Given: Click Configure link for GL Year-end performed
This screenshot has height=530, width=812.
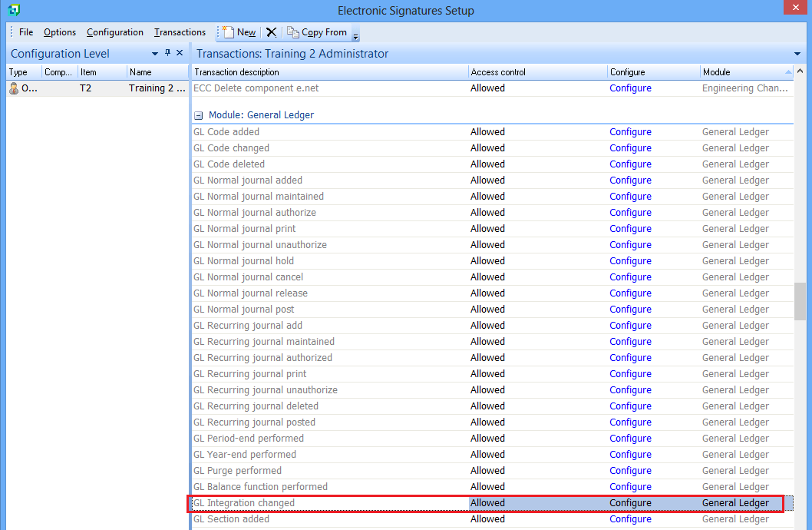Looking at the screenshot, I should [x=630, y=455].
